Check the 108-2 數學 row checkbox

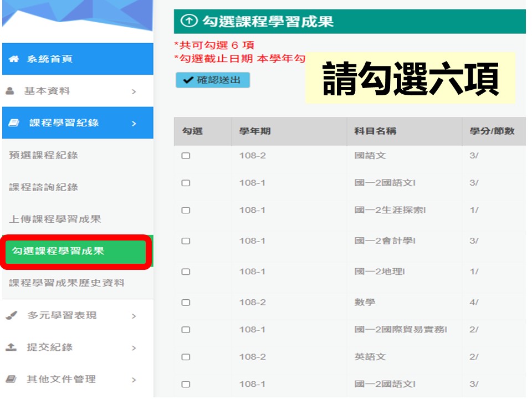[x=186, y=303]
